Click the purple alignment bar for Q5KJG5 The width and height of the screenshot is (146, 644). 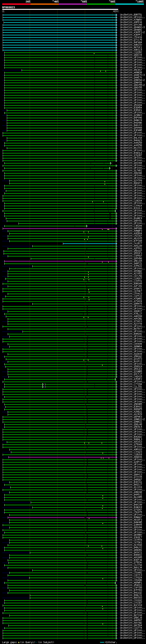tap(61, 261)
